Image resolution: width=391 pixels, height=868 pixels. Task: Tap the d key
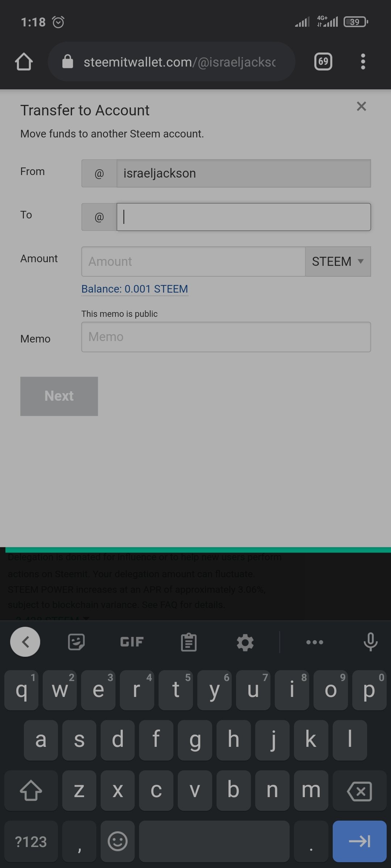(x=118, y=740)
